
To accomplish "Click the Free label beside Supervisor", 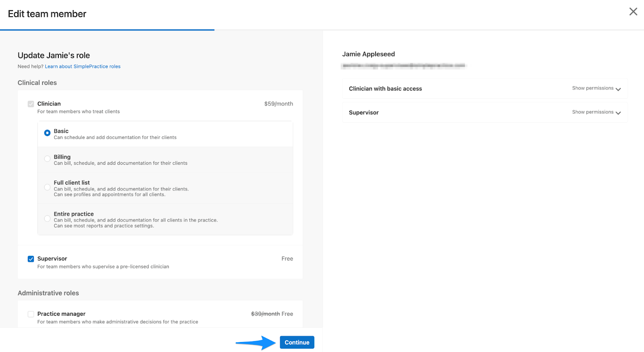I will tap(287, 259).
